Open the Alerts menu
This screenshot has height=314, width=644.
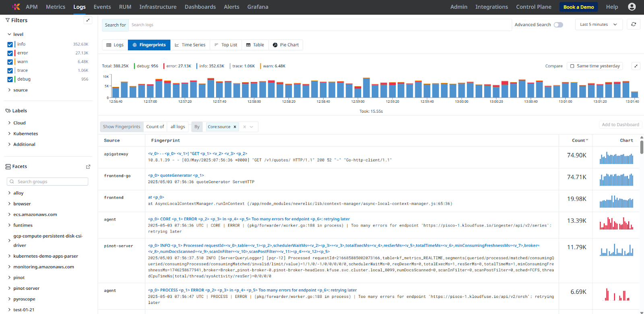click(231, 7)
